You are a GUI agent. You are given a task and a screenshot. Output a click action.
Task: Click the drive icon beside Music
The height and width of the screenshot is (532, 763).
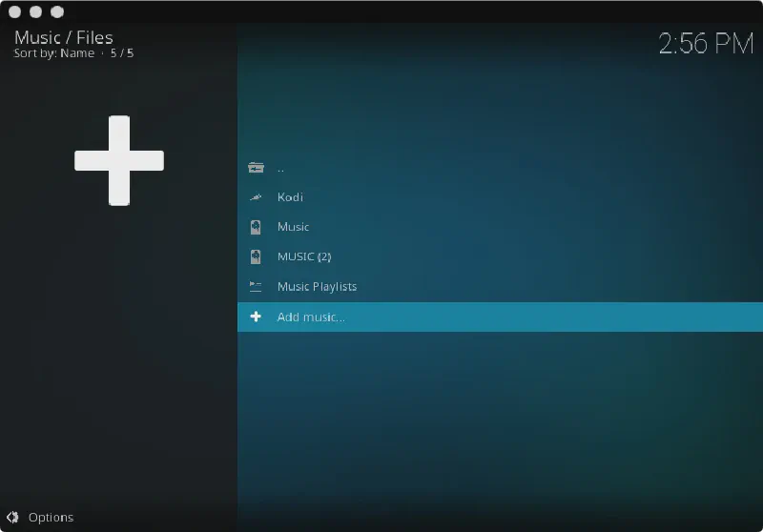[256, 227]
